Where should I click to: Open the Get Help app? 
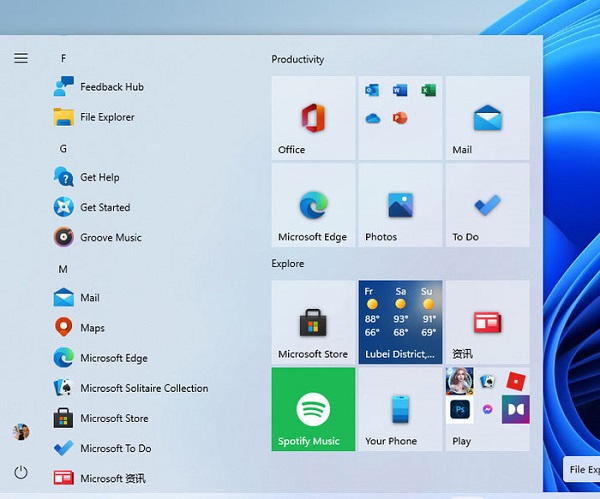(99, 177)
